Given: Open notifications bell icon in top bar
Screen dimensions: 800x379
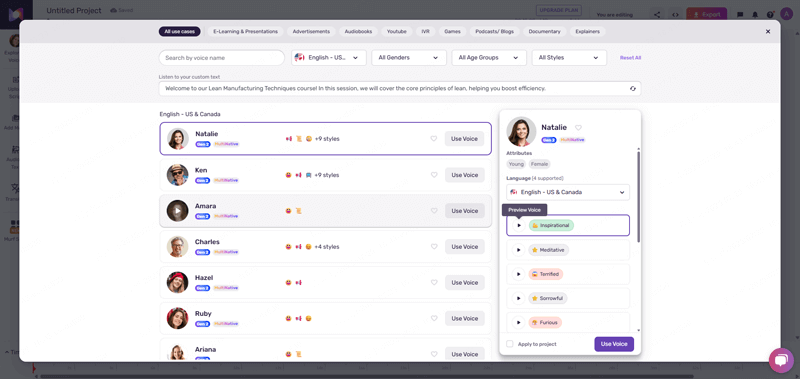Looking at the screenshot, I should (x=755, y=15).
